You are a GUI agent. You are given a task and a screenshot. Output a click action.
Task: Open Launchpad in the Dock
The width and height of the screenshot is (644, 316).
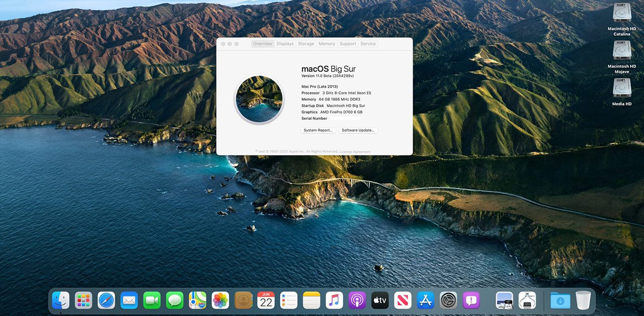point(84,300)
